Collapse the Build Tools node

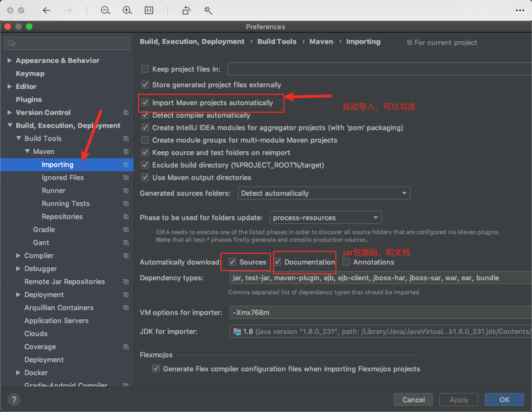click(x=18, y=138)
